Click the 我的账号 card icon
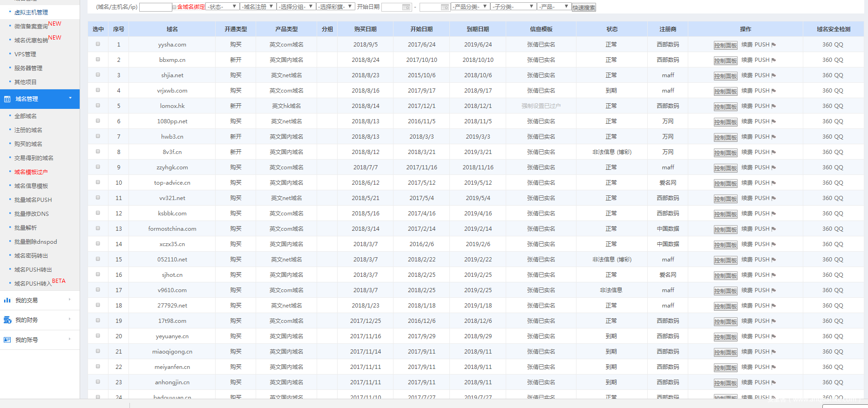The image size is (868, 408). (x=7, y=340)
